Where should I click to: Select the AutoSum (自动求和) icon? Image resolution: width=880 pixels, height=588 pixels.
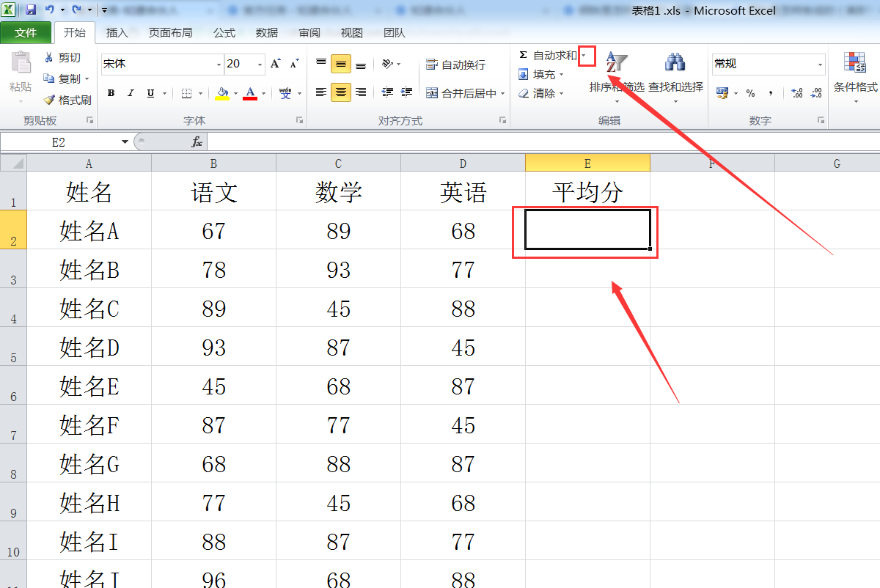[x=524, y=54]
